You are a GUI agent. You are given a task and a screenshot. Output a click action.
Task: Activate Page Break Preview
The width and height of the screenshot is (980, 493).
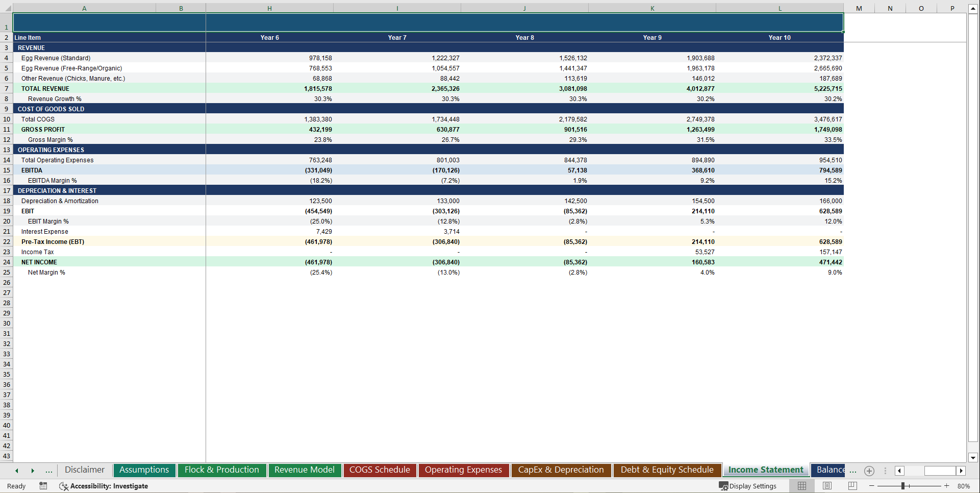pos(852,486)
